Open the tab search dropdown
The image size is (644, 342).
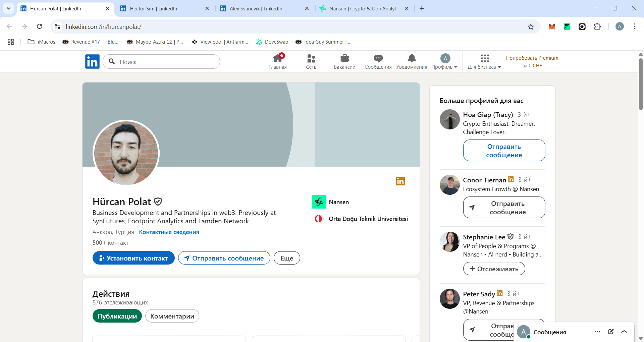(8, 8)
